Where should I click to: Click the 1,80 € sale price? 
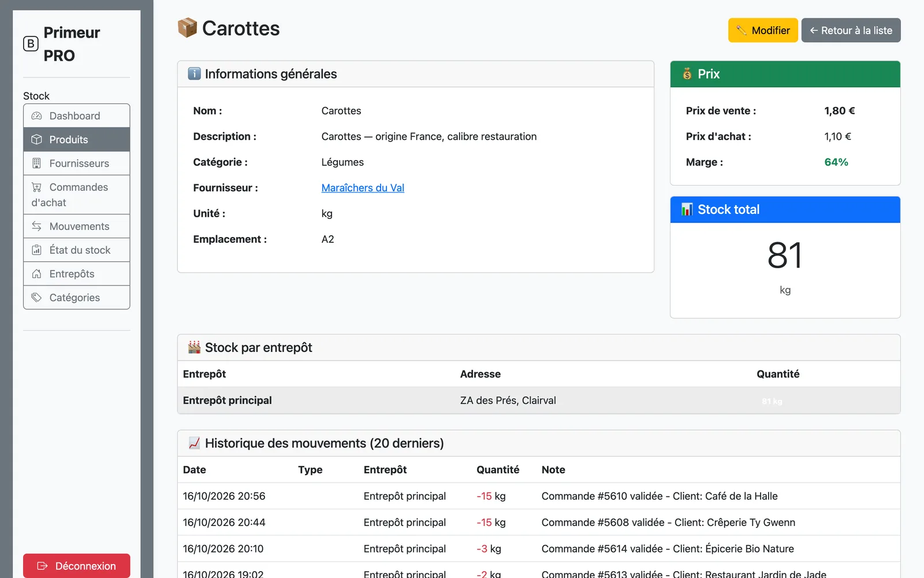(x=840, y=110)
